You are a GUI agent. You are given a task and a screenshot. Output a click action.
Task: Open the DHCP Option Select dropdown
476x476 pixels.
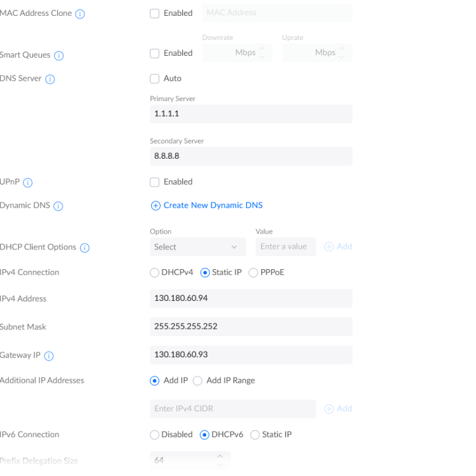pyautogui.click(x=195, y=247)
